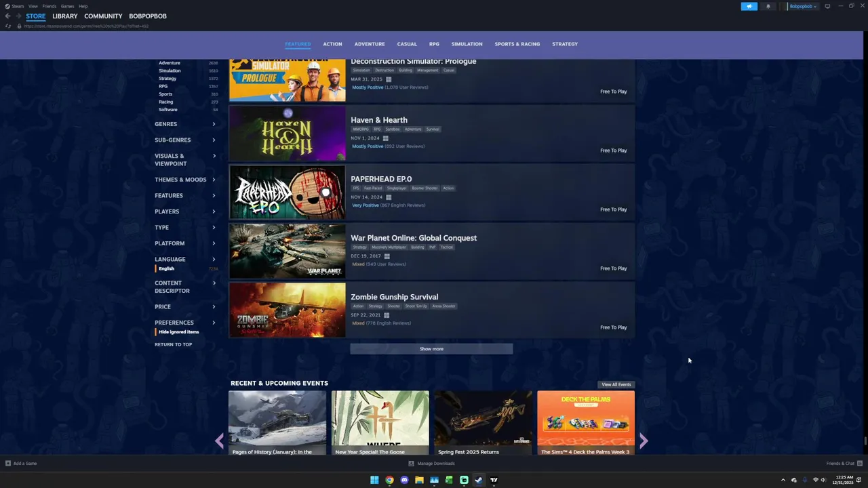The image size is (868, 488).
Task: Switch to the Casual category tab
Action: coord(407,44)
